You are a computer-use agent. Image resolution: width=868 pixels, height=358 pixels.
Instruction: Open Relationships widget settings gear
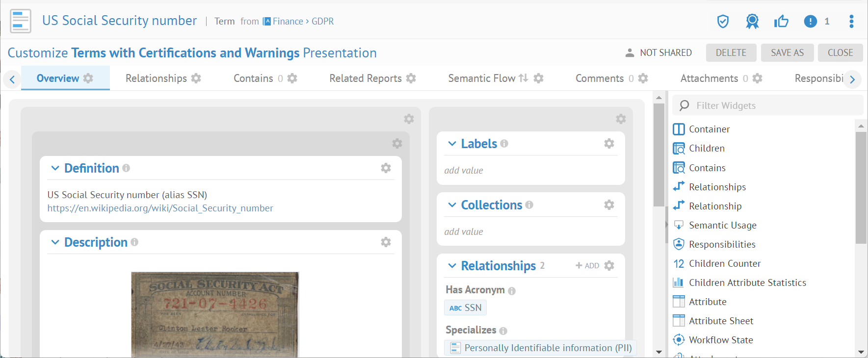609,266
